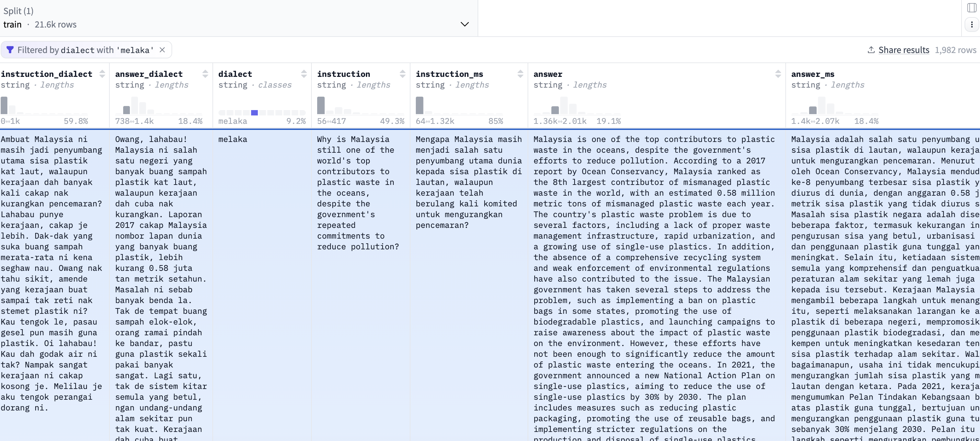
Task: Click the instruction column header
Action: 344,74
